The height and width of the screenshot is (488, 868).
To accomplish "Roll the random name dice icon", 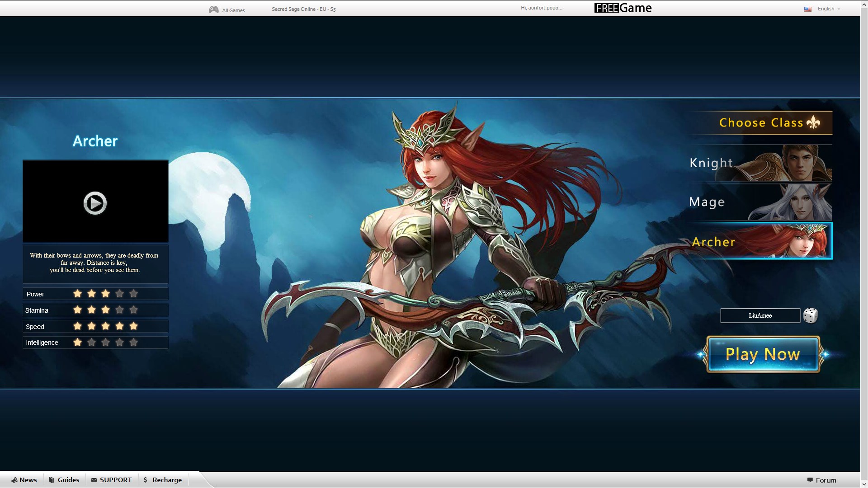I will [x=810, y=315].
